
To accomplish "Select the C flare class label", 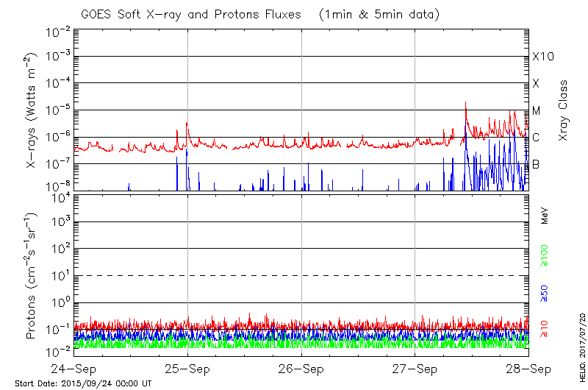I will (537, 138).
